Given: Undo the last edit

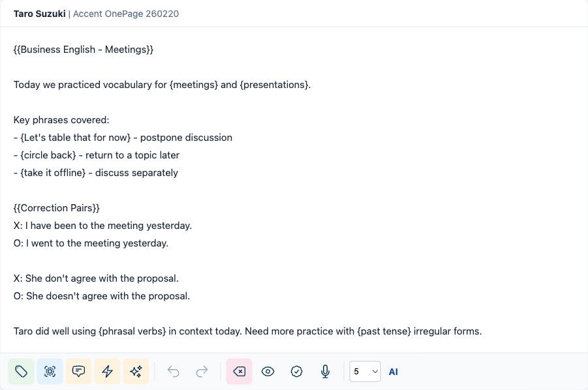Looking at the screenshot, I should pos(173,371).
